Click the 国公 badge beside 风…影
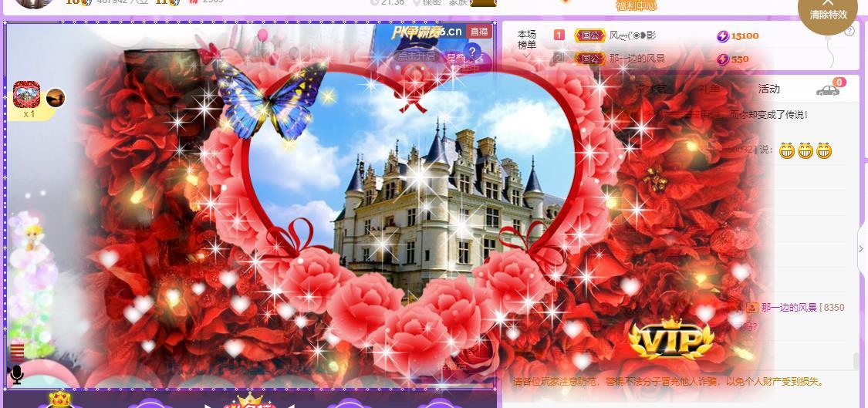The height and width of the screenshot is (408, 868). point(589,35)
